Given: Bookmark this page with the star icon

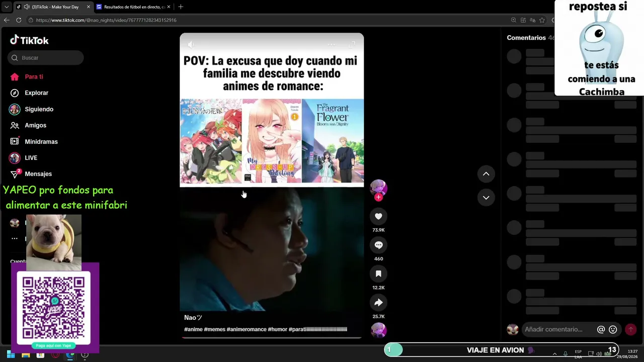Looking at the screenshot, I should tap(542, 20).
